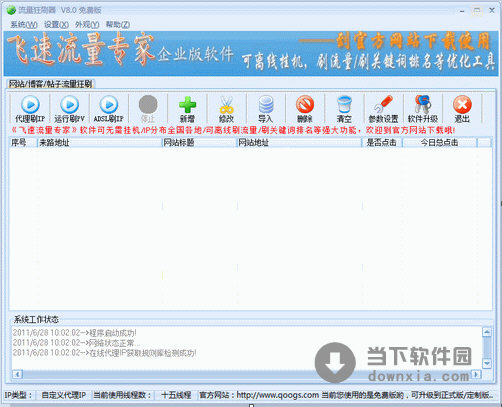Image resolution: width=502 pixels, height=407 pixels.
Task: Click the 运行刷PV play icon
Action: click(69, 104)
